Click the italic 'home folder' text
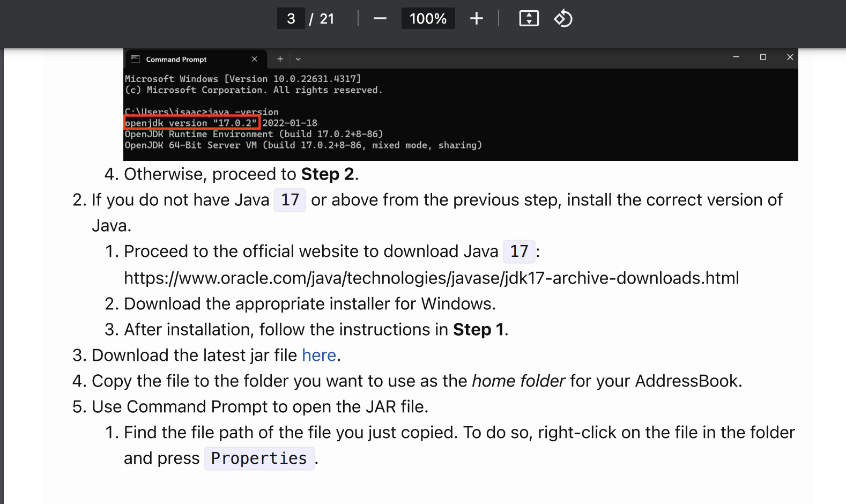The image size is (846, 504). click(x=518, y=381)
